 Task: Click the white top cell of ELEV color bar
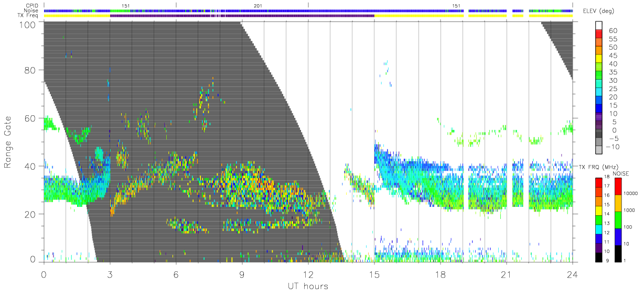point(599,26)
